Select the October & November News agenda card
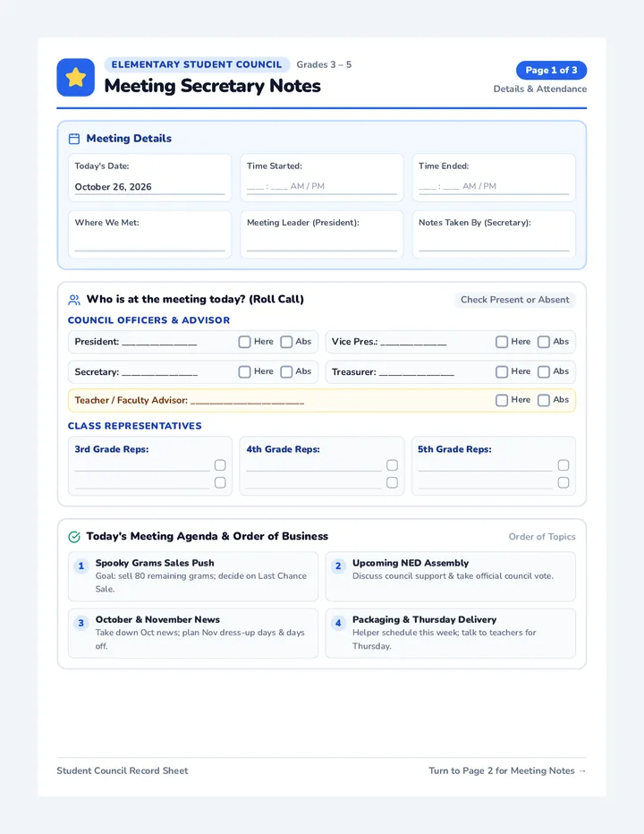The image size is (644, 834). [193, 634]
